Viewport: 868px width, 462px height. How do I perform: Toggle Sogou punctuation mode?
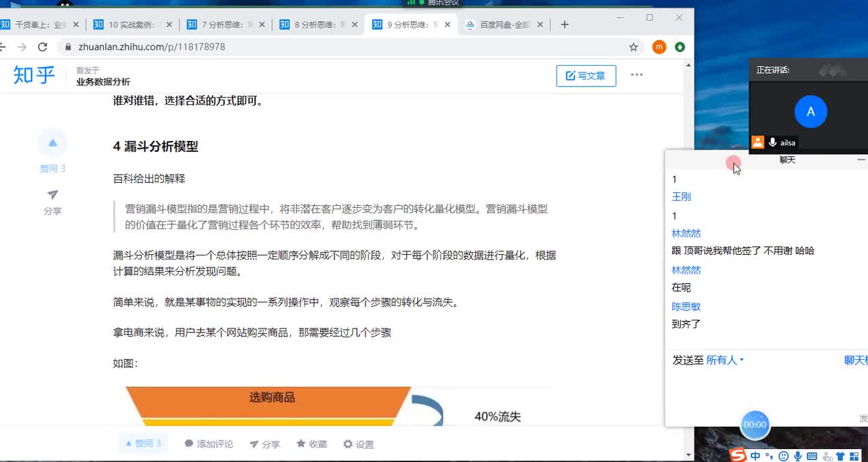[770, 456]
